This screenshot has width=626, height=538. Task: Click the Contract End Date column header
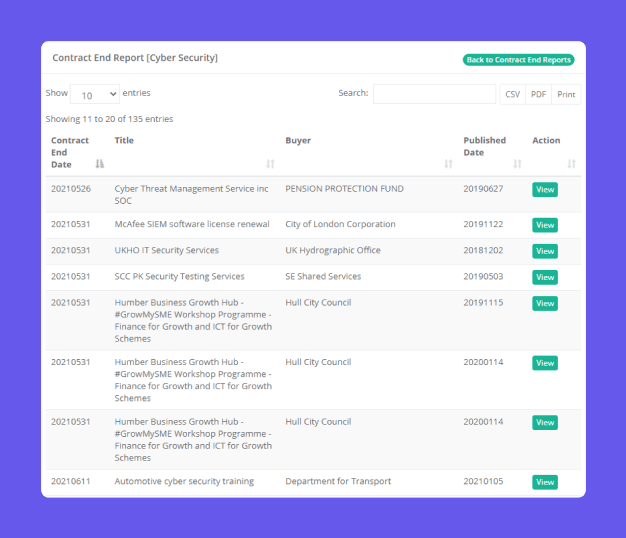70,152
